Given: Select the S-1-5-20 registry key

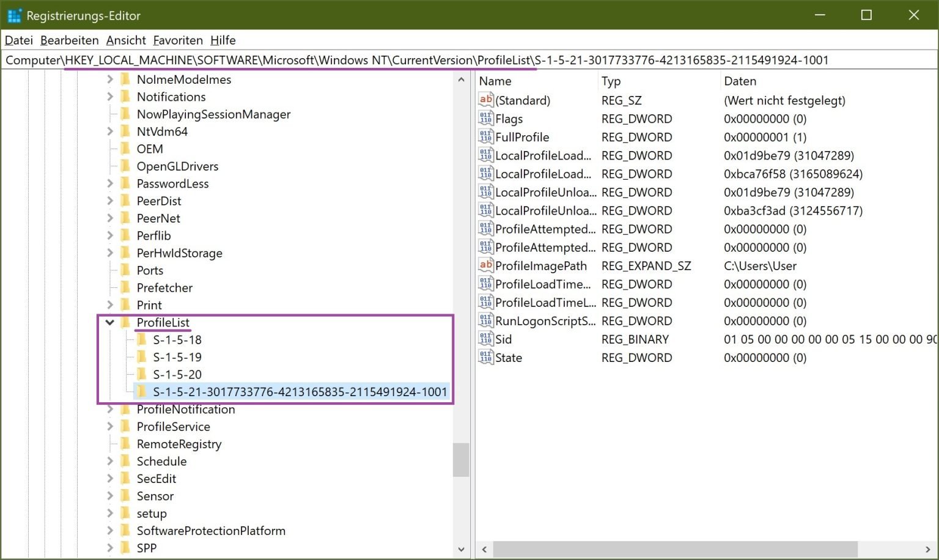Looking at the screenshot, I should pyautogui.click(x=177, y=374).
